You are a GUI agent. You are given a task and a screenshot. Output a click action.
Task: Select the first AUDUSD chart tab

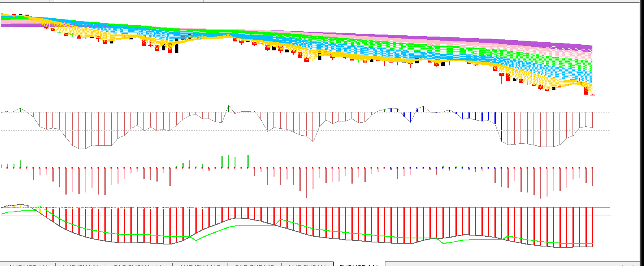coord(28,264)
